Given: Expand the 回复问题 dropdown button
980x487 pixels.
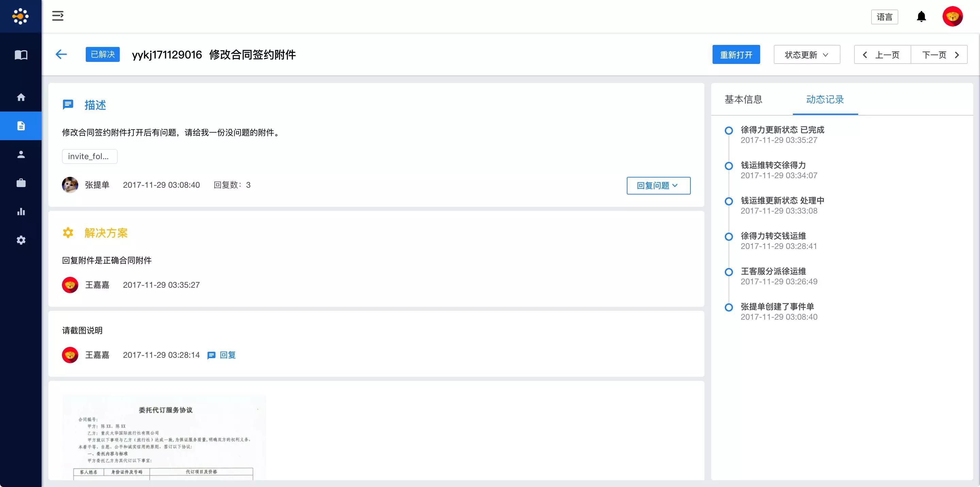Looking at the screenshot, I should point(658,186).
